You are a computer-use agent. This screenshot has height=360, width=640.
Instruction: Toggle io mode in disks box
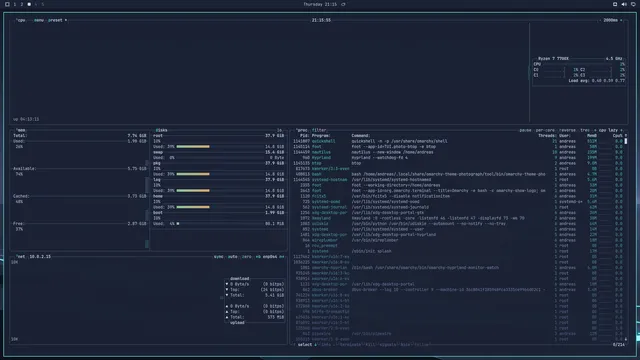(280, 130)
